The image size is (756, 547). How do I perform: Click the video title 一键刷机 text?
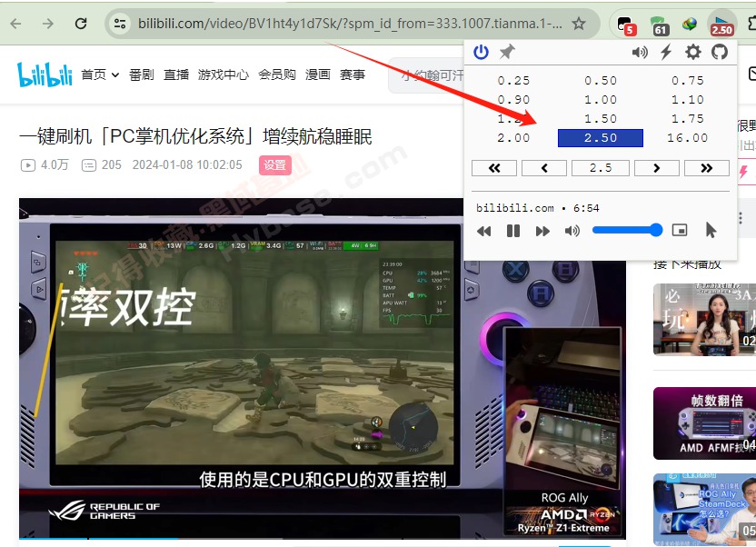click(x=195, y=137)
